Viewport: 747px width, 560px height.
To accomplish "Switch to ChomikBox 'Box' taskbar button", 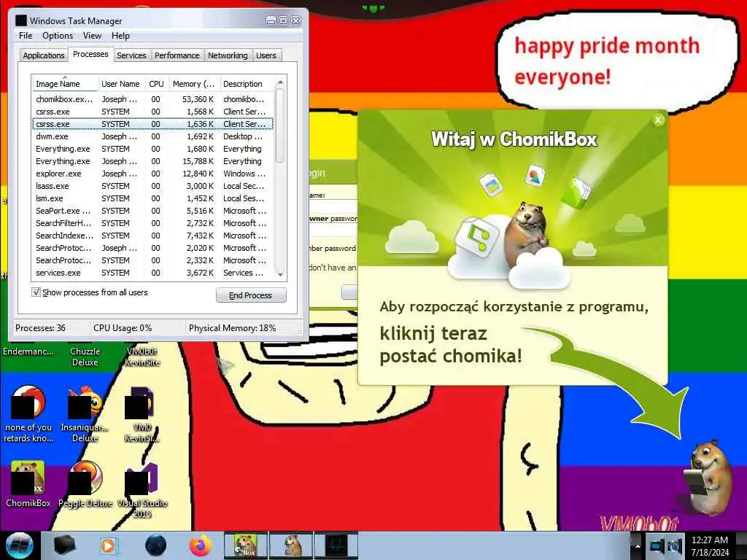I will [246, 545].
